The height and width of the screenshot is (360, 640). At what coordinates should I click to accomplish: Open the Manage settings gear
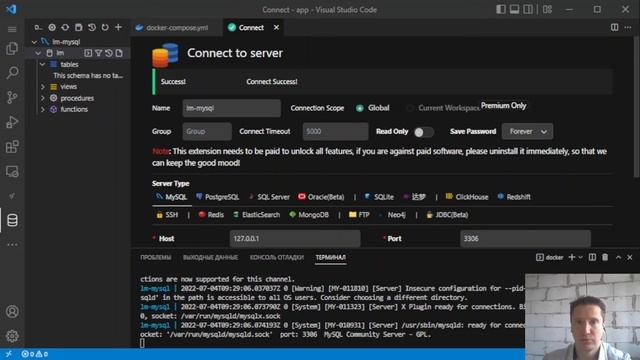[x=12, y=336]
